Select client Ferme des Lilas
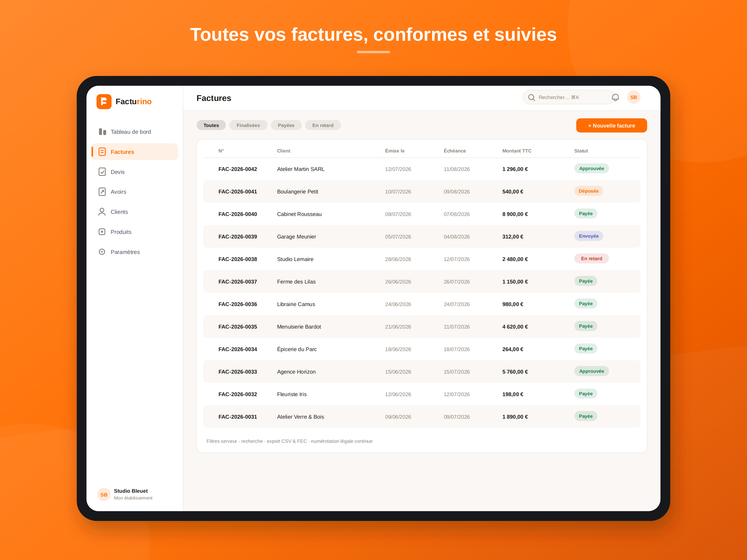Screen dimensions: 747x560 (x=296, y=282)
